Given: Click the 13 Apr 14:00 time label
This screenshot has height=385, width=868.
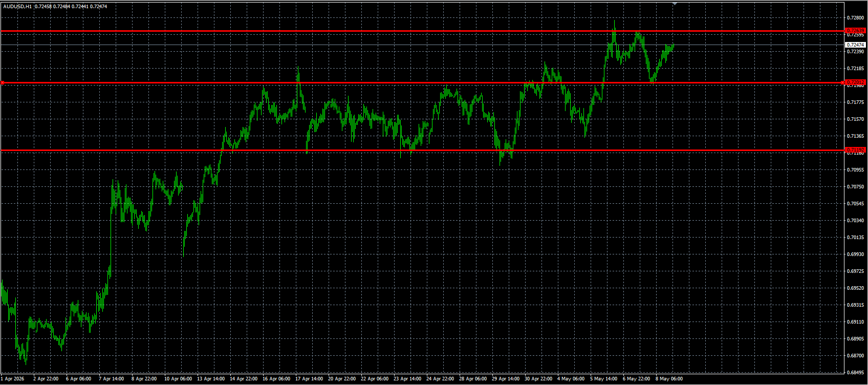Looking at the screenshot, I should click(x=211, y=379).
